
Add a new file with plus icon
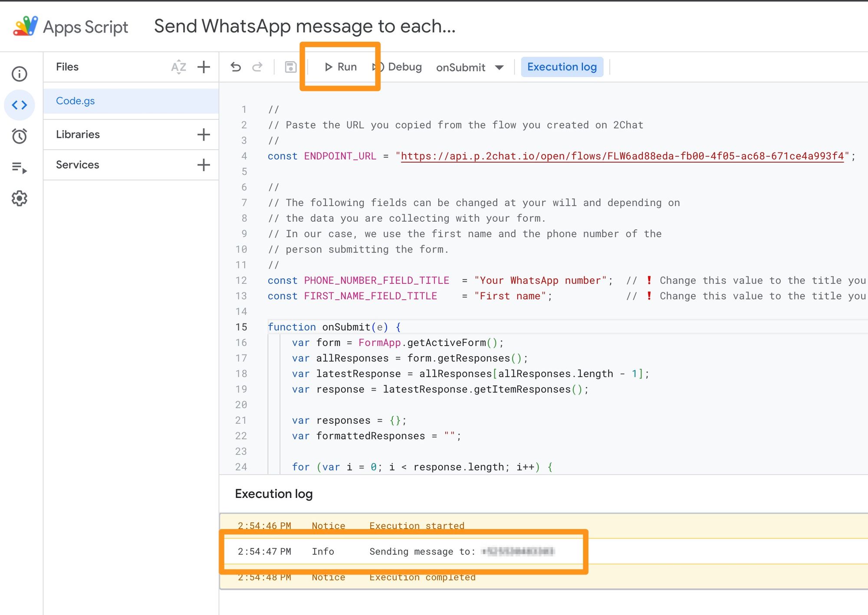pyautogui.click(x=204, y=67)
